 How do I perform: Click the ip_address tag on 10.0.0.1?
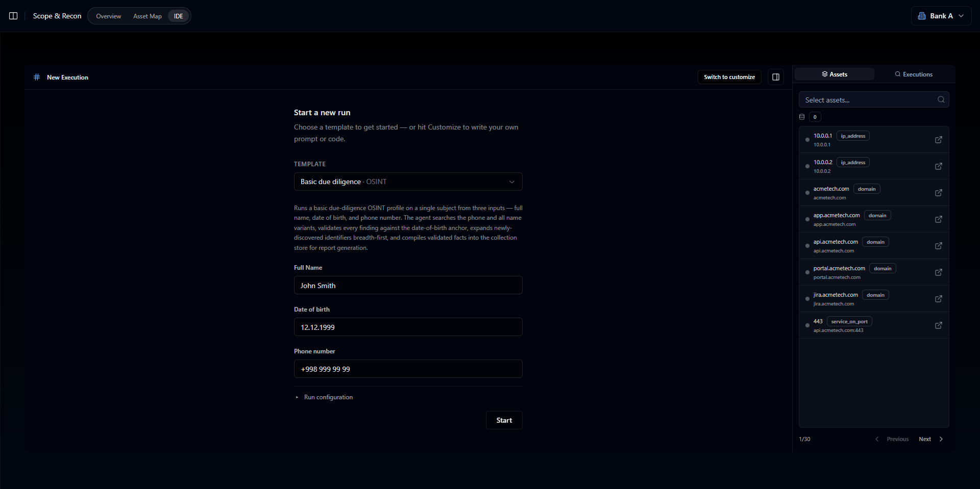(x=853, y=136)
